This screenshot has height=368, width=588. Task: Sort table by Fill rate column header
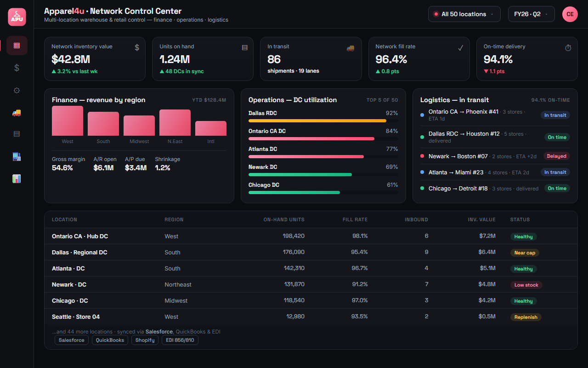click(x=355, y=219)
